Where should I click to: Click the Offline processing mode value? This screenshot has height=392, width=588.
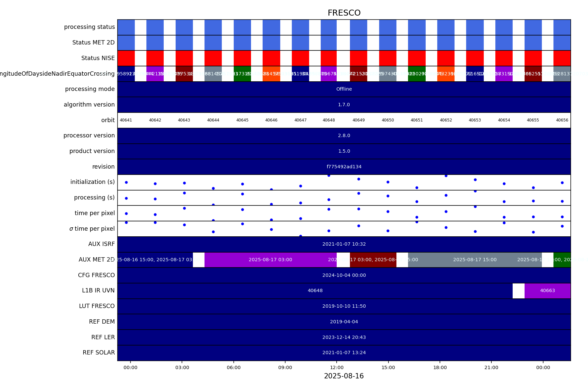[x=344, y=89]
